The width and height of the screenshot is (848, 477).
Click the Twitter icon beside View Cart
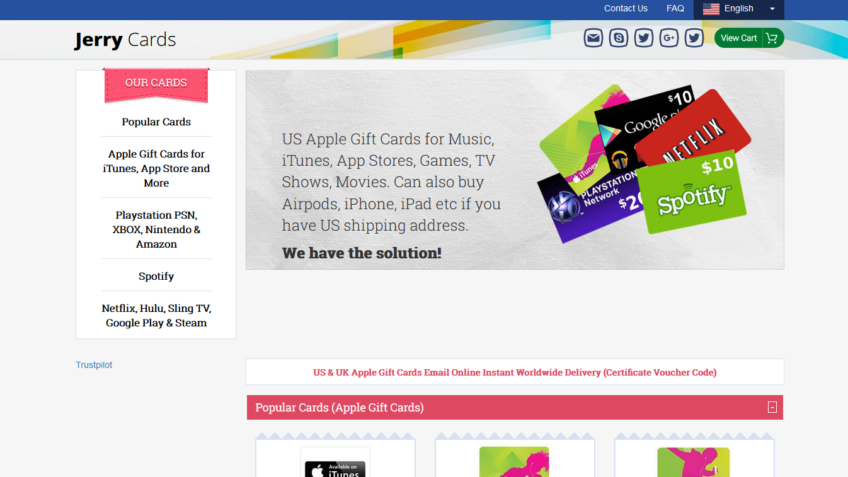[694, 38]
